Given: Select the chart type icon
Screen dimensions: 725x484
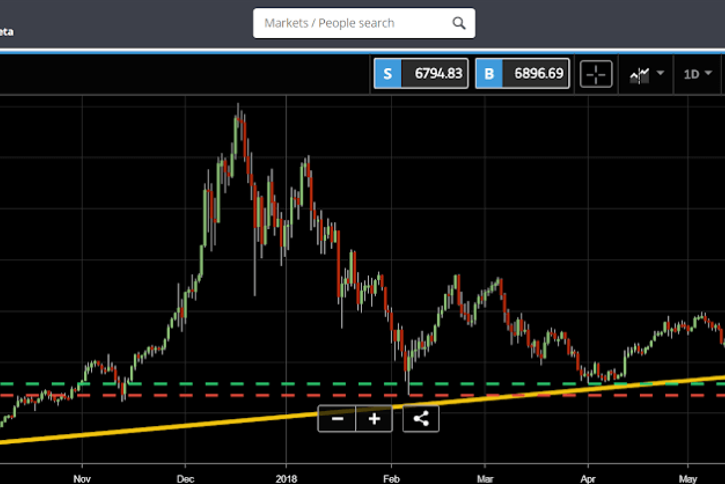Looking at the screenshot, I should [639, 74].
